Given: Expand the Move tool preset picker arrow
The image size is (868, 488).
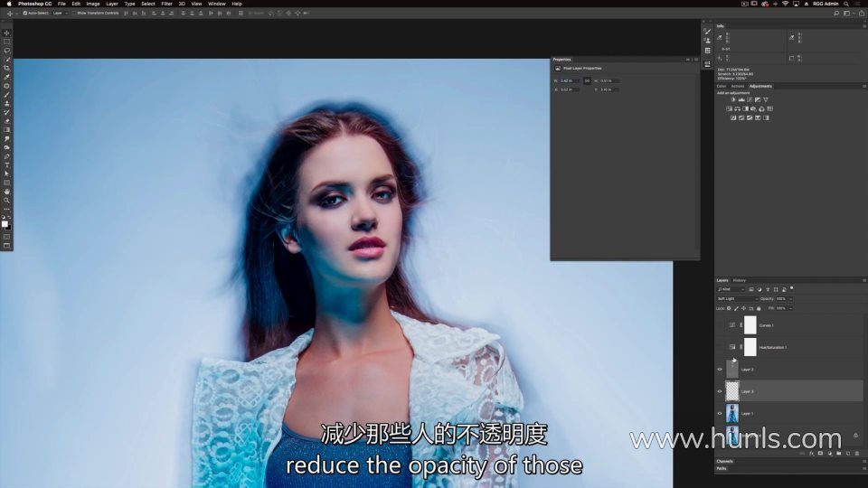Looking at the screenshot, I should pos(16,14).
